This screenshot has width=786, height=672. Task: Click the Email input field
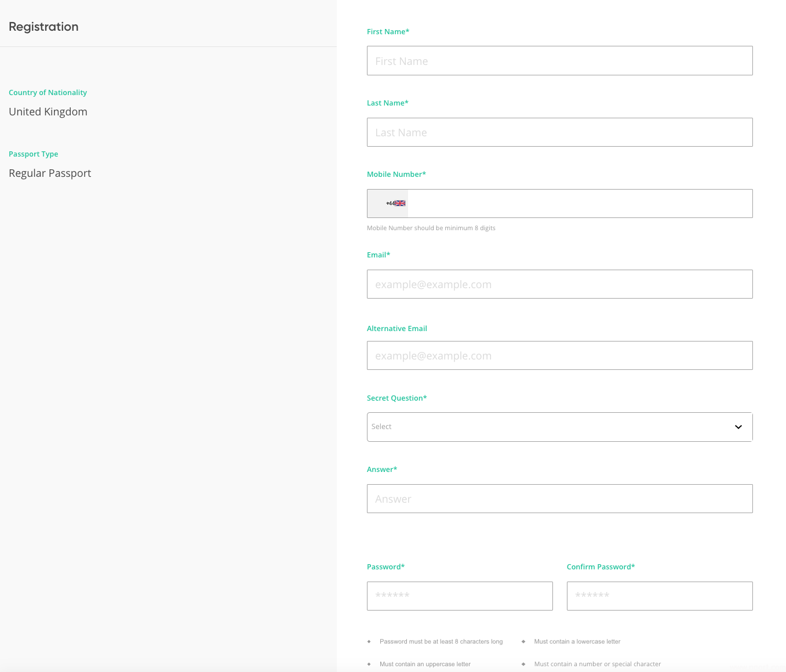(559, 284)
